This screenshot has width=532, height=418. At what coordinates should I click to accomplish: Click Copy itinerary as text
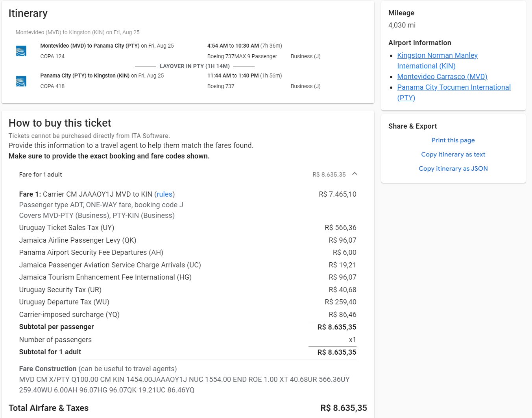click(x=453, y=155)
